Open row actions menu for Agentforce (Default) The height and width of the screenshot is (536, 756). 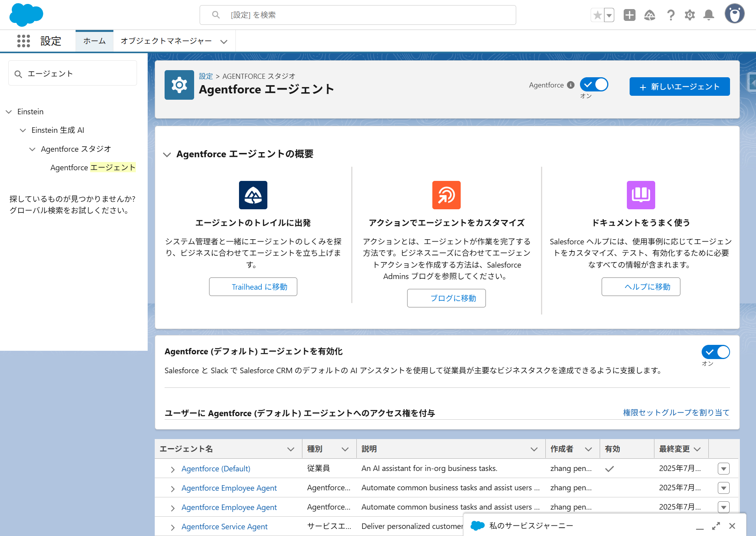coord(724,469)
